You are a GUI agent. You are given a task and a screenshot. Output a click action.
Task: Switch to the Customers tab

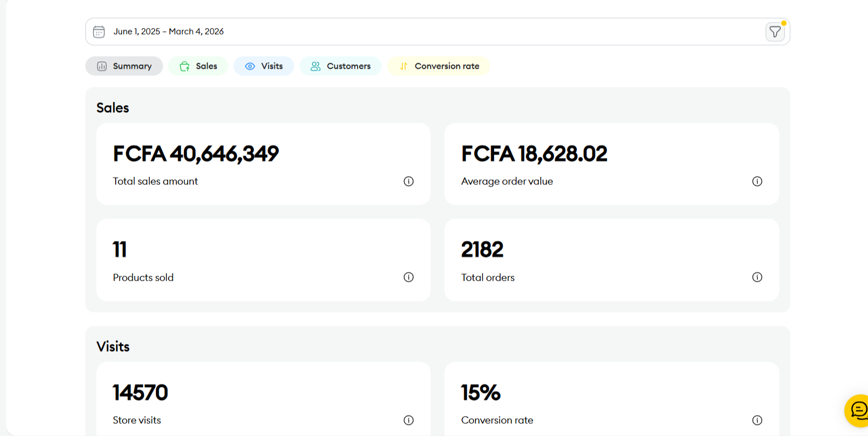[340, 66]
